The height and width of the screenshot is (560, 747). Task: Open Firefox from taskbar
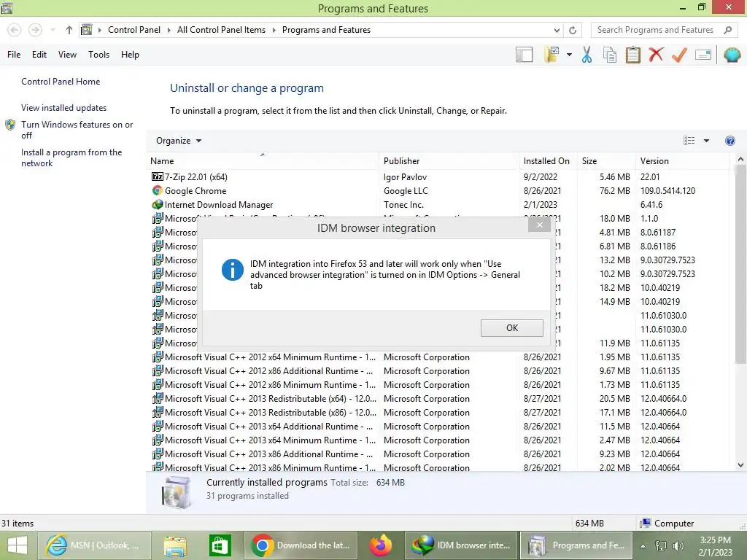pos(381,545)
